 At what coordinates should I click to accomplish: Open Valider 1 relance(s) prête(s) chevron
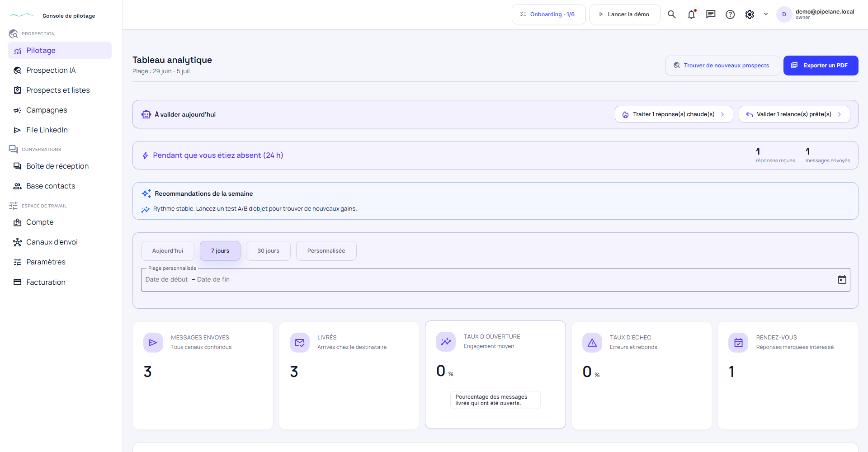click(x=839, y=114)
